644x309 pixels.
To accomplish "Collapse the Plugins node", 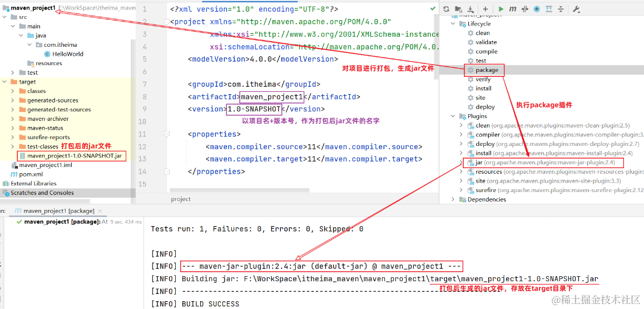I will click(x=453, y=116).
